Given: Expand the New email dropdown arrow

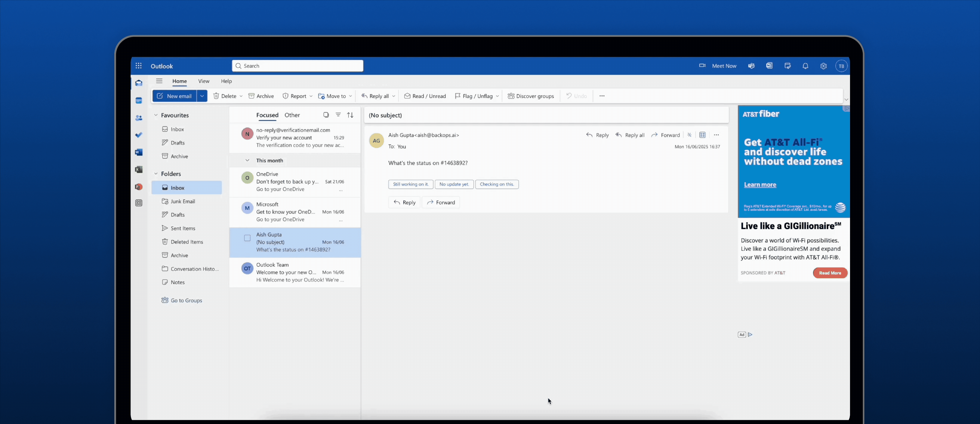Looking at the screenshot, I should (x=202, y=96).
